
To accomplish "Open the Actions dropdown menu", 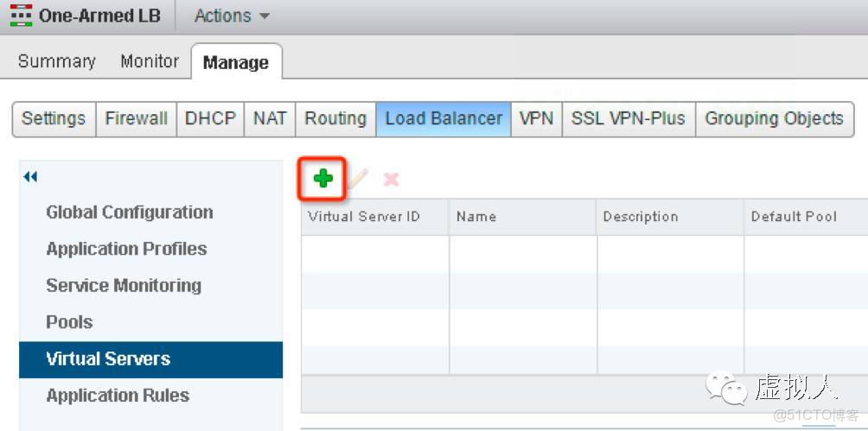I will 232,16.
